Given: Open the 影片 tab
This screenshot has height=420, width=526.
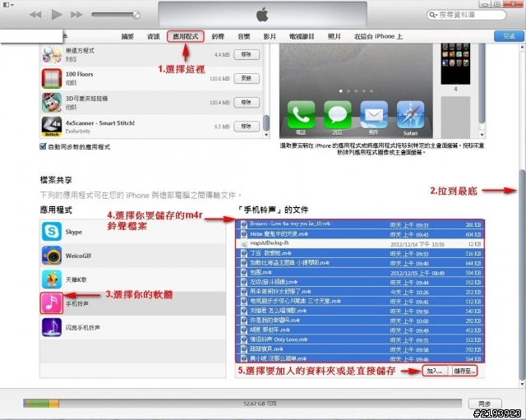Looking at the screenshot, I should click(270, 36).
